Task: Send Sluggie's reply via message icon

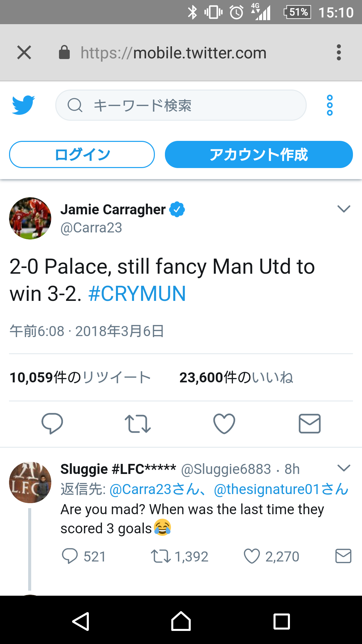Action: pos(343,556)
